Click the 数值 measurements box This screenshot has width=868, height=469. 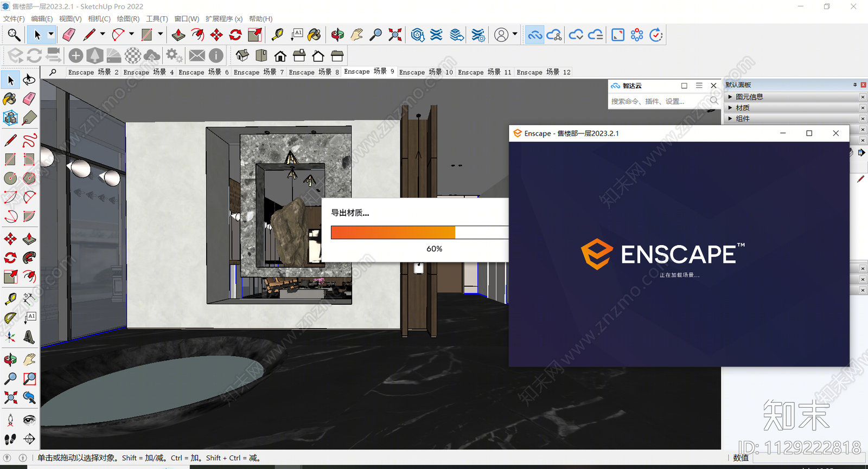[809, 458]
